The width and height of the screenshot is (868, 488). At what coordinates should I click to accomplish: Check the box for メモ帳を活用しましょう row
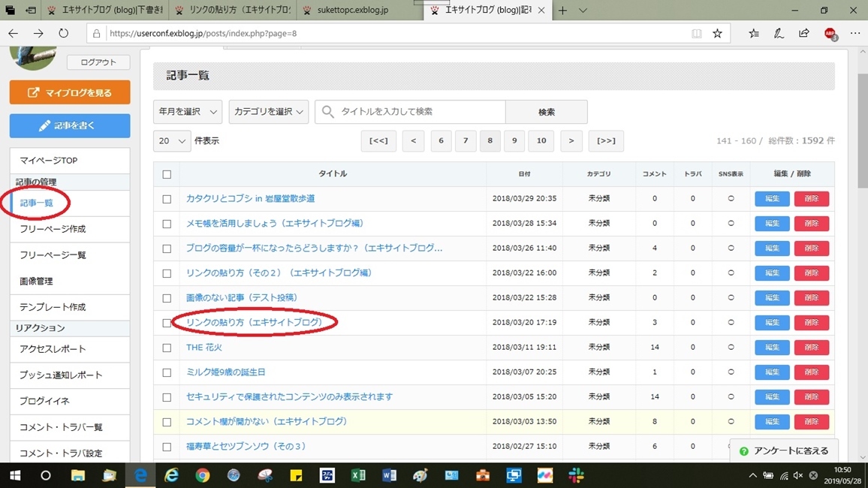pos(167,224)
